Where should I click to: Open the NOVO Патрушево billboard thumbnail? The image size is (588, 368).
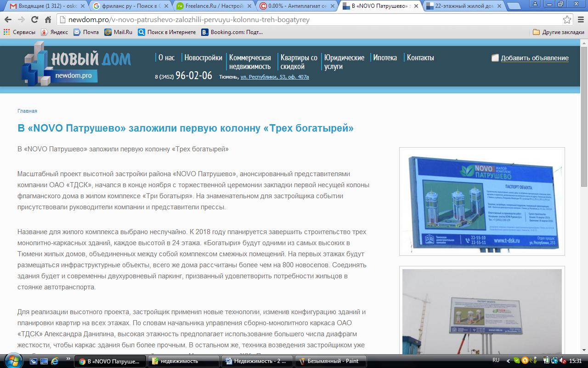tap(482, 201)
